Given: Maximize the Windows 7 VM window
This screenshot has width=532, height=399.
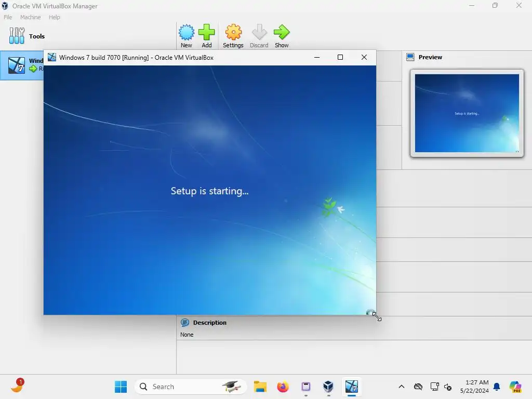Looking at the screenshot, I should pos(340,57).
